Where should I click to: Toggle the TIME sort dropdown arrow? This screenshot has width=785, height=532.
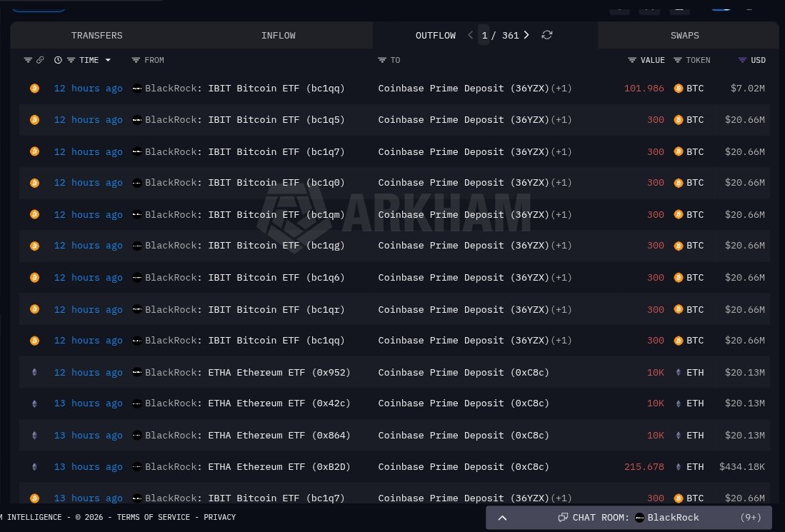[108, 60]
